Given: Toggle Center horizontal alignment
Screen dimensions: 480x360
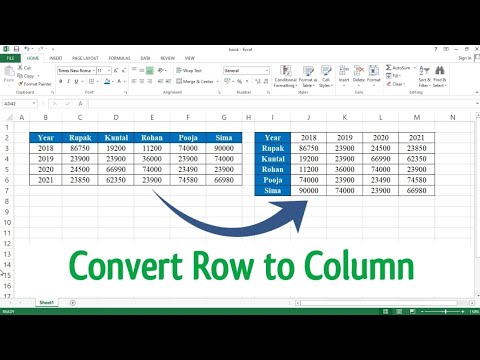Looking at the screenshot, I should click(x=142, y=81).
